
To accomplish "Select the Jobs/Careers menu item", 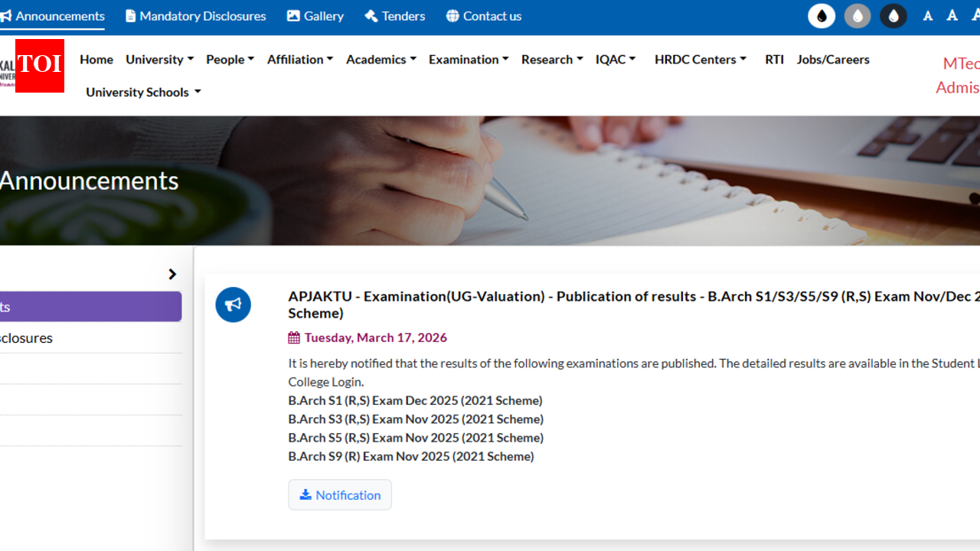I will 832,60.
